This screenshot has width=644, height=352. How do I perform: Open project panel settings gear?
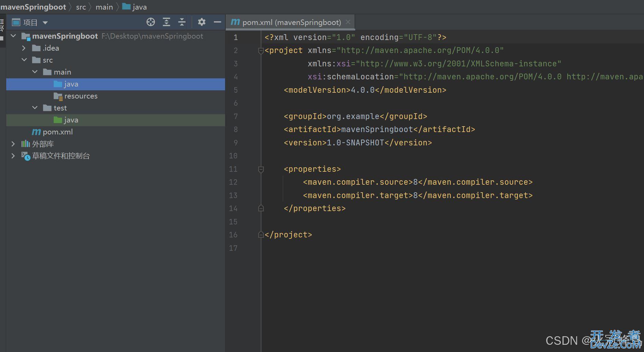pyautogui.click(x=202, y=22)
